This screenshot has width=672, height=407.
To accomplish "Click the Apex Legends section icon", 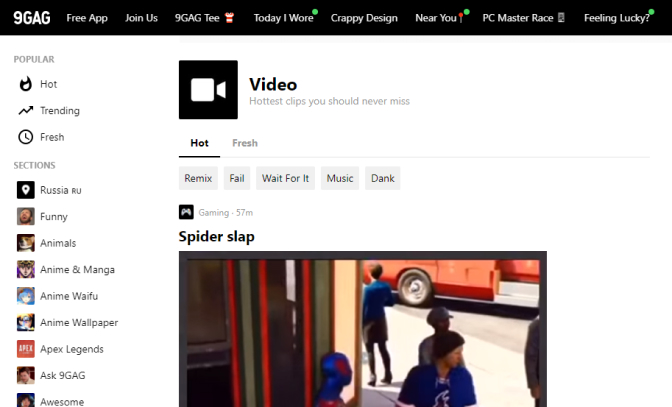I will pyautogui.click(x=26, y=349).
